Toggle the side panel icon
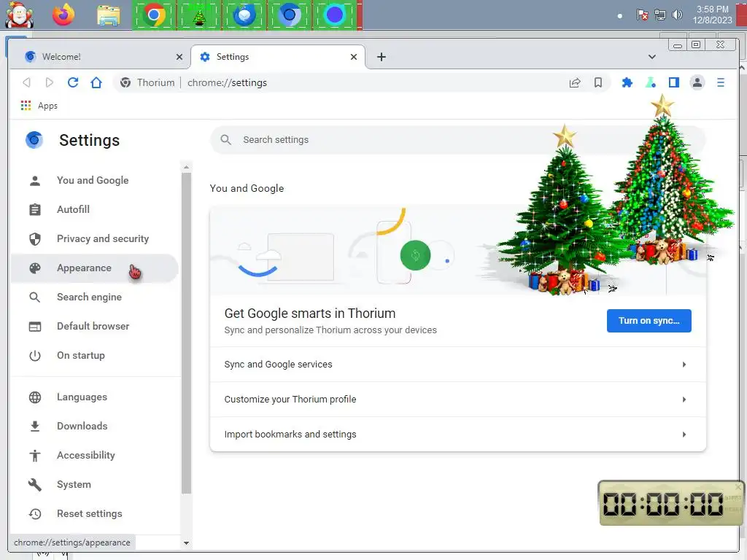The height and width of the screenshot is (560, 747). (x=673, y=82)
